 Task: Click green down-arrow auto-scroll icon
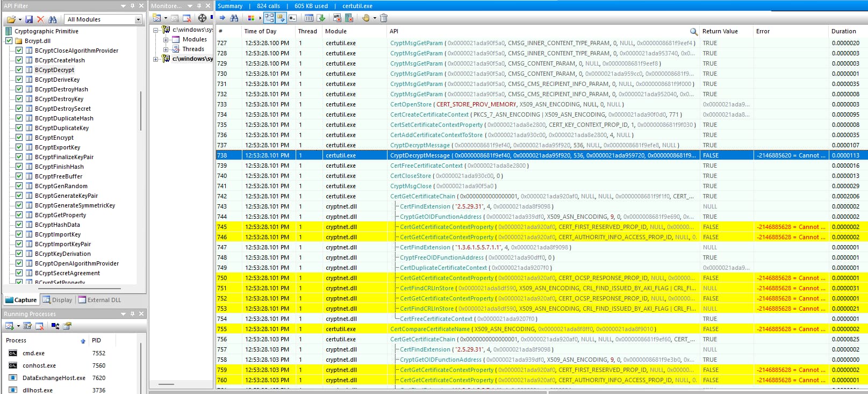(x=321, y=18)
